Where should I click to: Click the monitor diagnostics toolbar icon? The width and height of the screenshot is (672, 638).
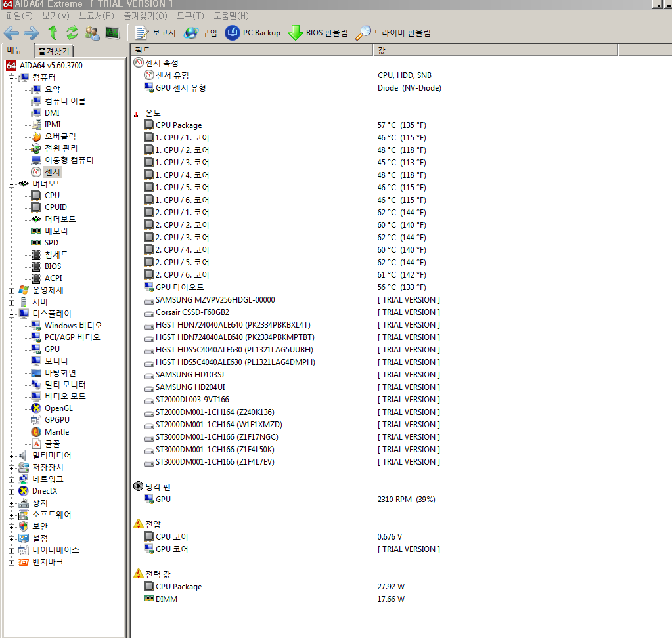pos(112,33)
